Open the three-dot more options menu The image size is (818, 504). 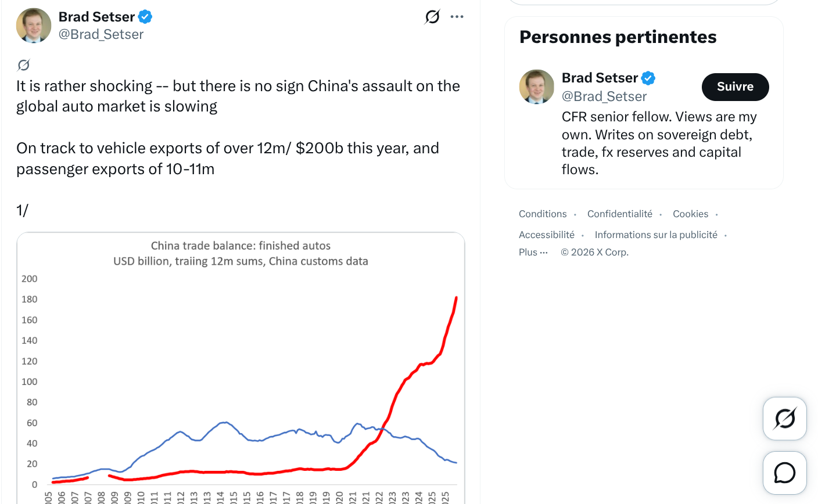(457, 17)
